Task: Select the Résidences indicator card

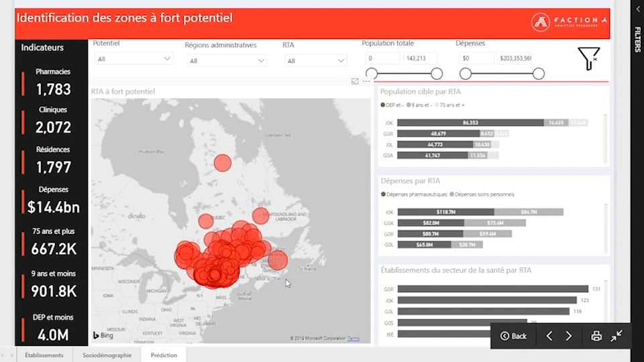Action: click(53, 160)
